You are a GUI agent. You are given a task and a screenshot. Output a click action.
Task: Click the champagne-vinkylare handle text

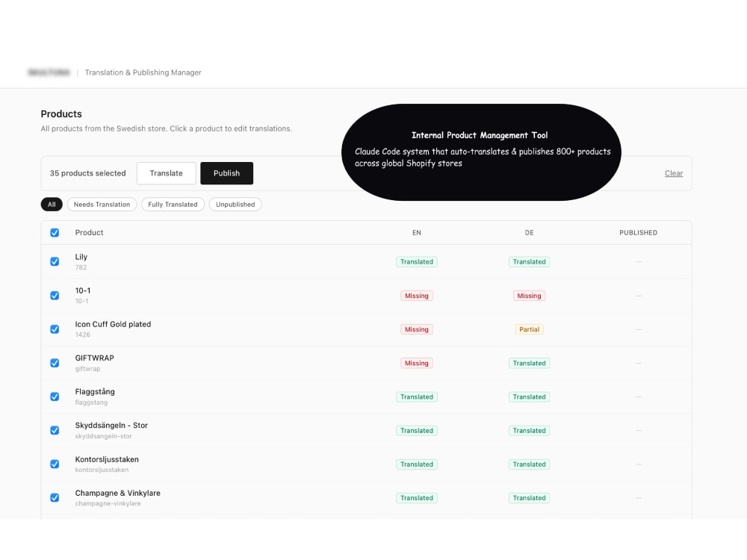pyautogui.click(x=108, y=503)
